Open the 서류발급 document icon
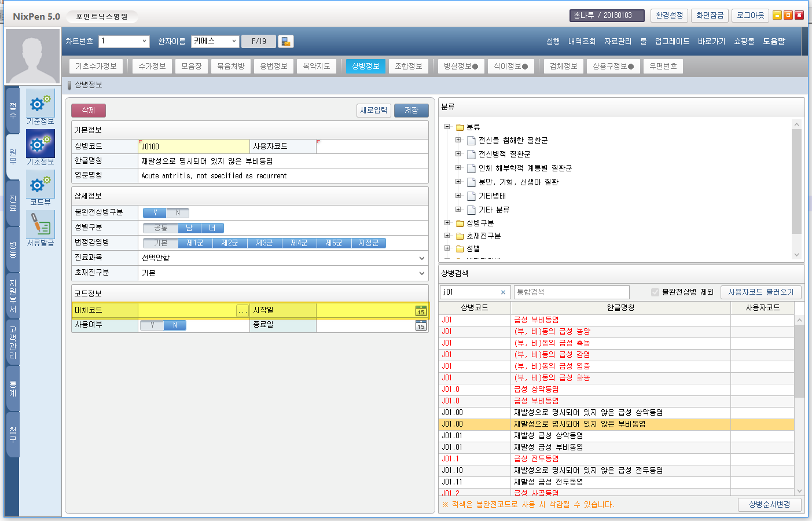Image resolution: width=812 pixels, height=521 pixels. coord(40,225)
